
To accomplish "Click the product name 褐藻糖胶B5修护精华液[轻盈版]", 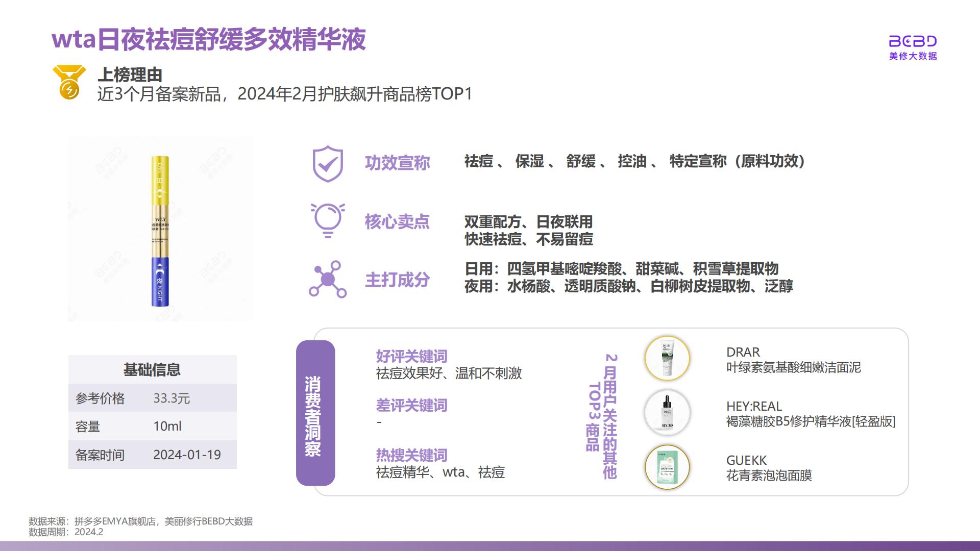I will point(811,422).
